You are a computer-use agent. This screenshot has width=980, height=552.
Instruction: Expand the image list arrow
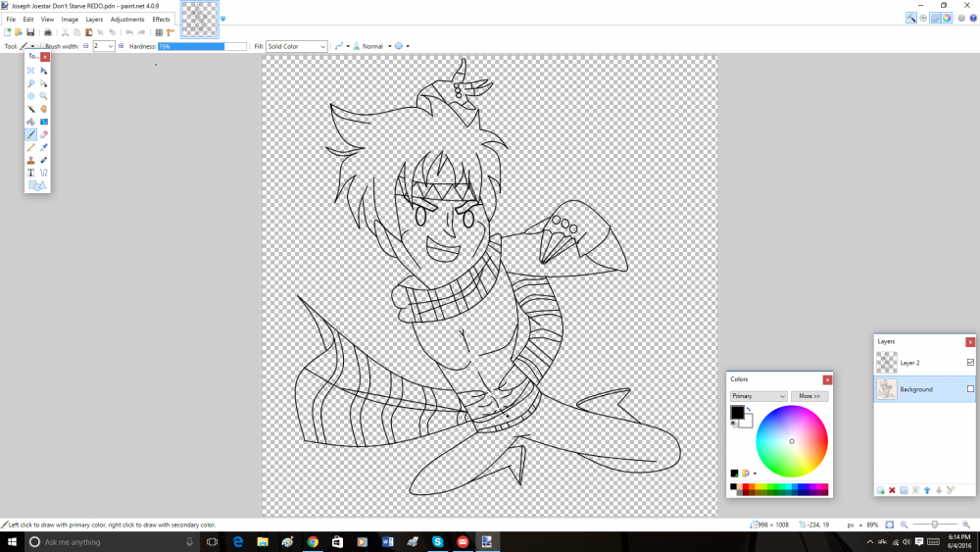tap(223, 19)
